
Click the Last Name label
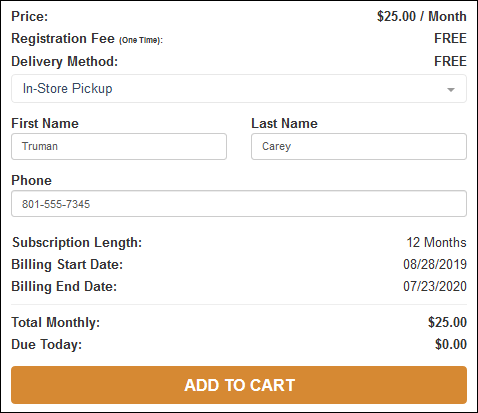coord(284,123)
